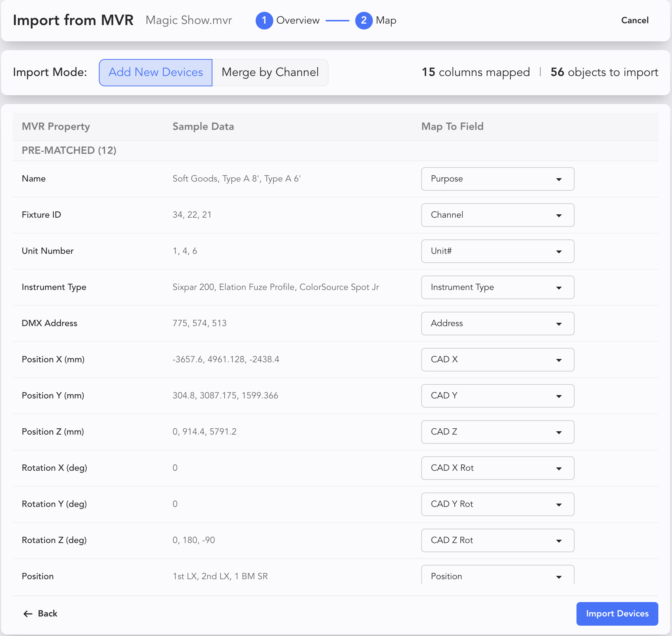Select Add New Devices import mode

[156, 72]
